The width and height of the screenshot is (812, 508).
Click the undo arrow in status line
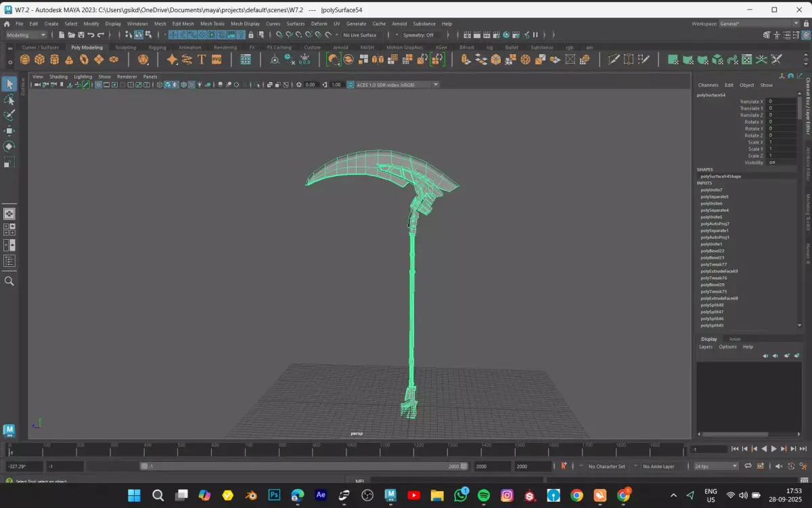91,35
